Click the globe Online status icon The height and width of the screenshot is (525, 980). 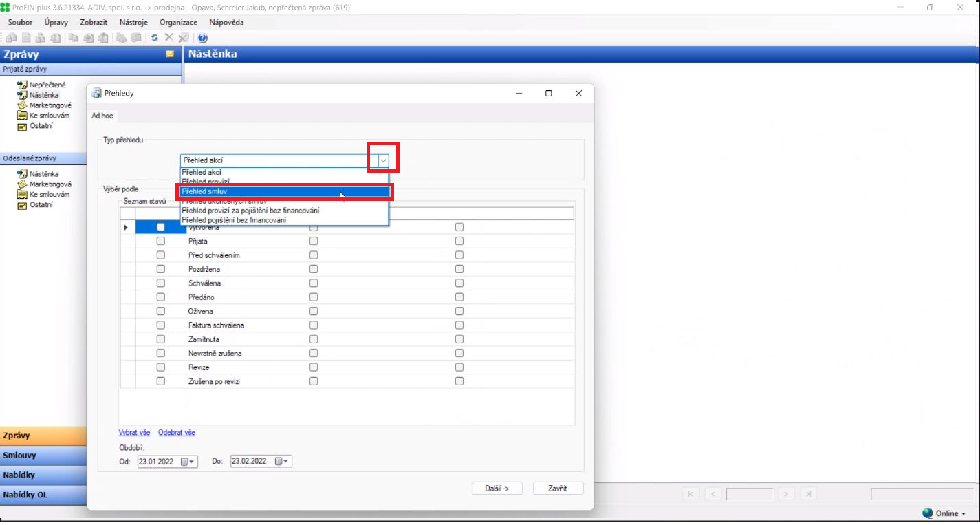tap(928, 513)
